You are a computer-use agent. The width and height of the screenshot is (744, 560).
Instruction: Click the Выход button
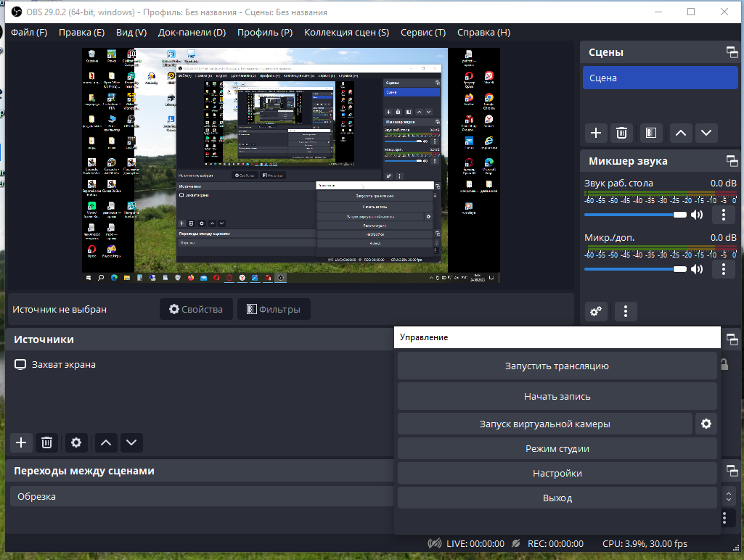coord(557,498)
